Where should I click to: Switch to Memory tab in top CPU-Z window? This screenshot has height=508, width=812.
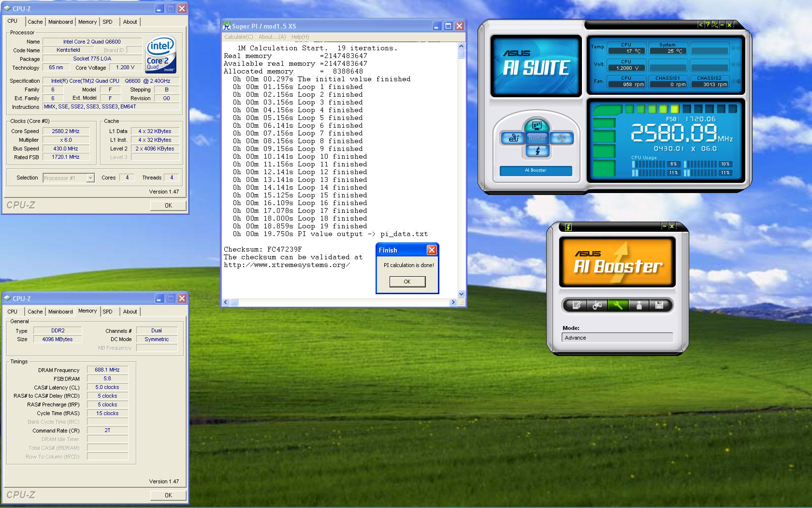pos(87,22)
